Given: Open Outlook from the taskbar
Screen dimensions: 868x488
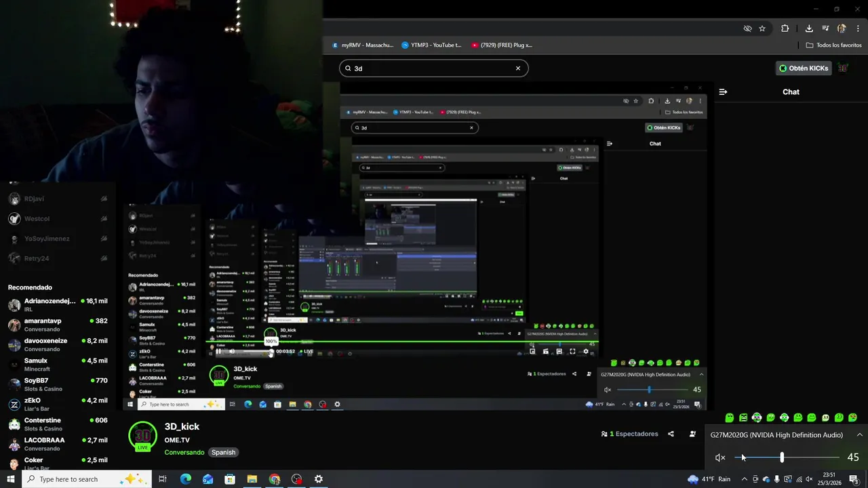Looking at the screenshot, I should click(208, 479).
